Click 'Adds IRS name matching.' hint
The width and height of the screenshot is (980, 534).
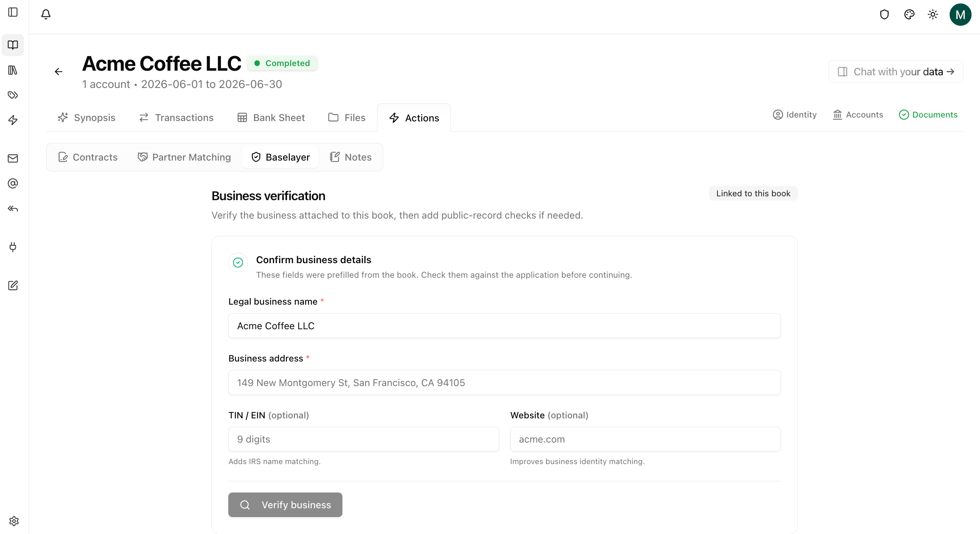pyautogui.click(x=274, y=461)
